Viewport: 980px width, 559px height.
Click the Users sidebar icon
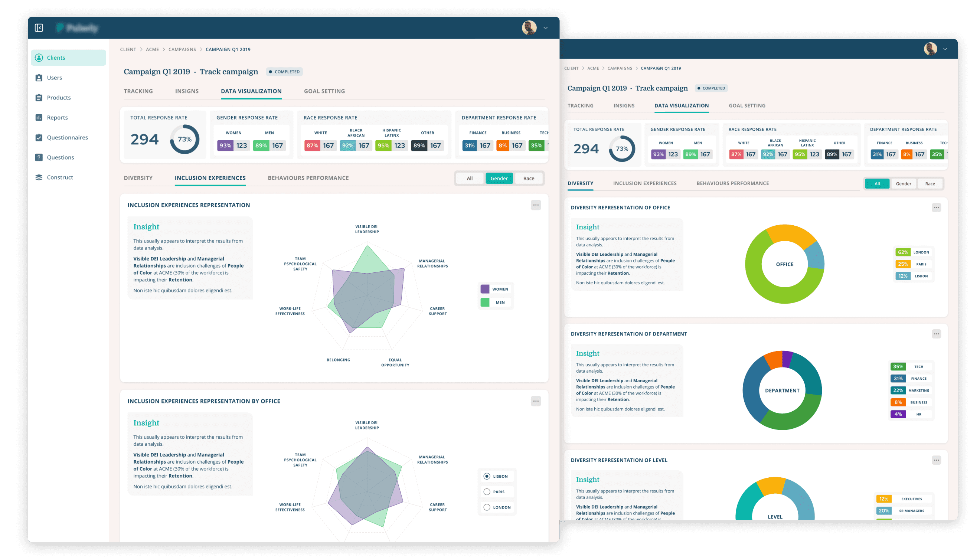39,78
